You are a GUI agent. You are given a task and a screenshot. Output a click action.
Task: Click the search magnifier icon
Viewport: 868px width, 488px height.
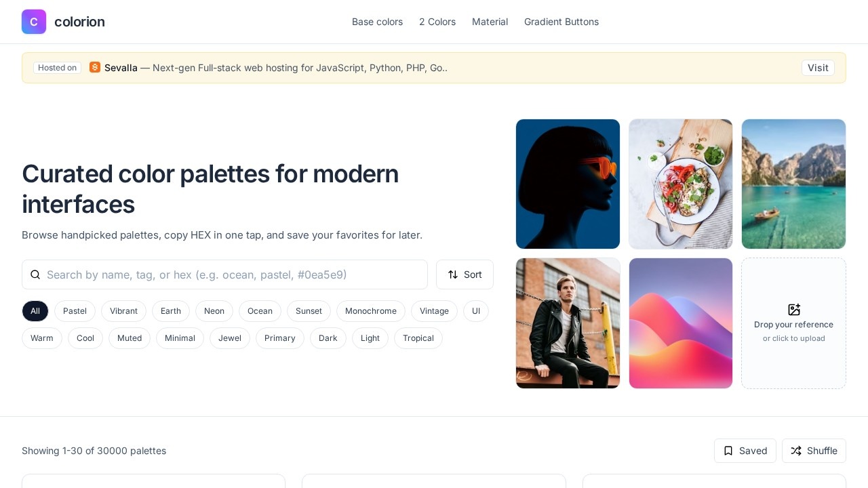coord(35,274)
